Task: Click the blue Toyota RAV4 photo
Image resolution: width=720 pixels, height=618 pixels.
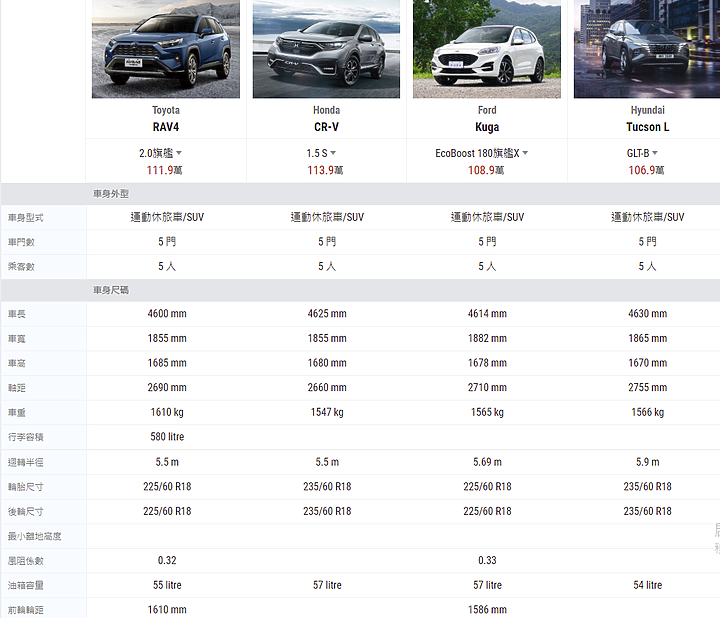Action: (x=166, y=49)
